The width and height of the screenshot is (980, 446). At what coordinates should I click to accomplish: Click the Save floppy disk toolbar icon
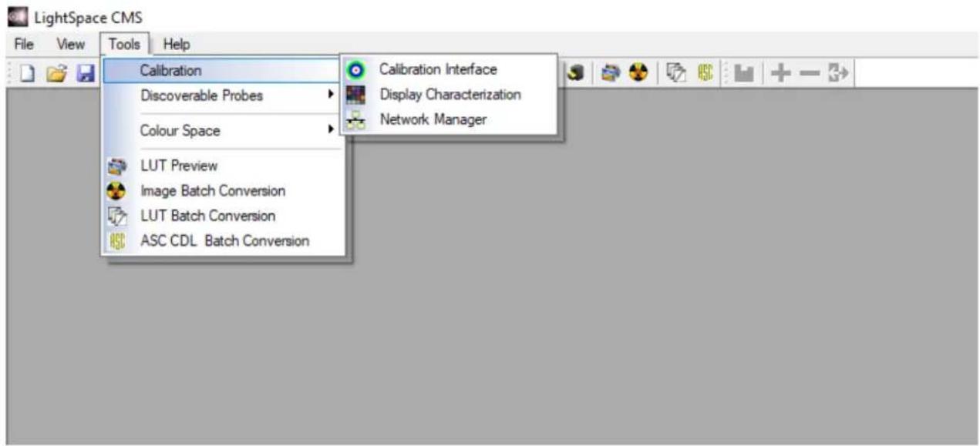(x=84, y=72)
